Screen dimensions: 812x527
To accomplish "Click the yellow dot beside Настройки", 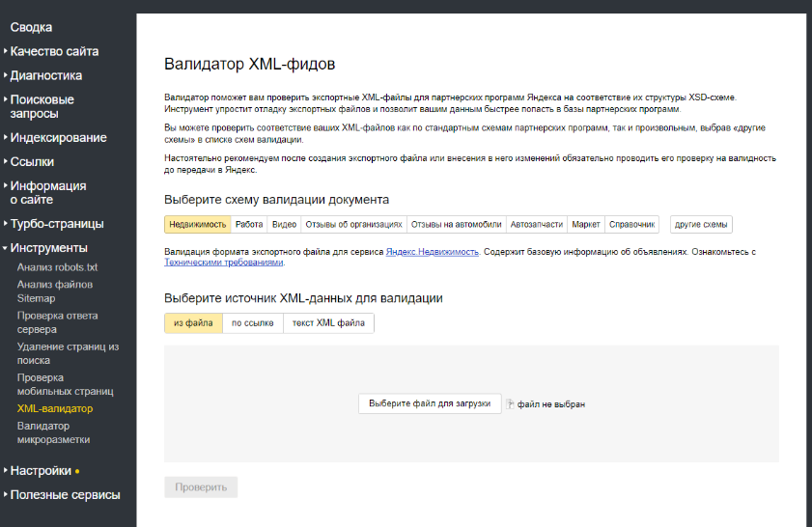I will coord(77,471).
